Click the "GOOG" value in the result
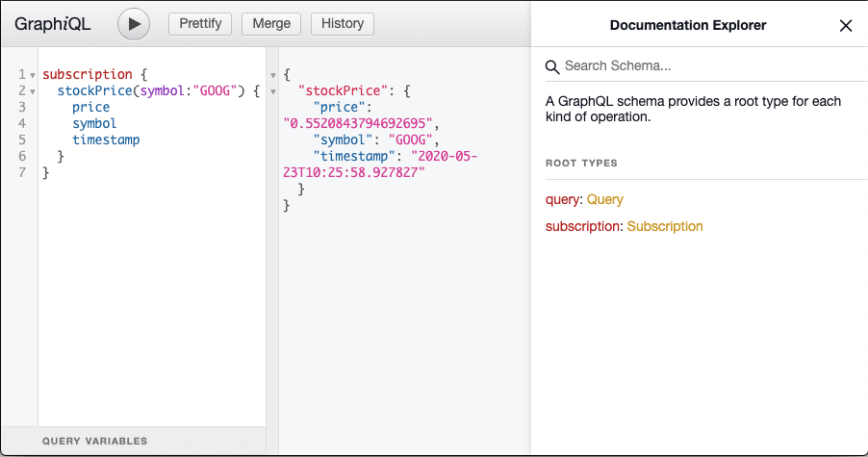 [x=410, y=140]
